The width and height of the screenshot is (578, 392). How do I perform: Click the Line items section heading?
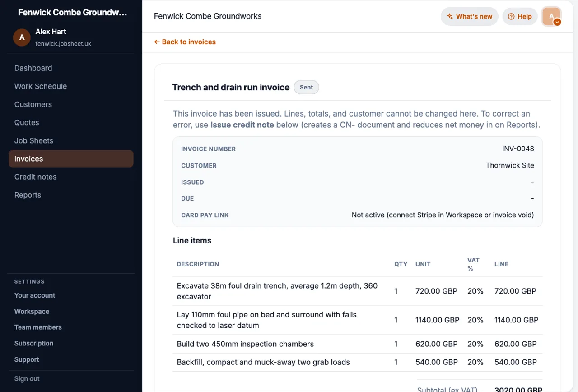(192, 241)
